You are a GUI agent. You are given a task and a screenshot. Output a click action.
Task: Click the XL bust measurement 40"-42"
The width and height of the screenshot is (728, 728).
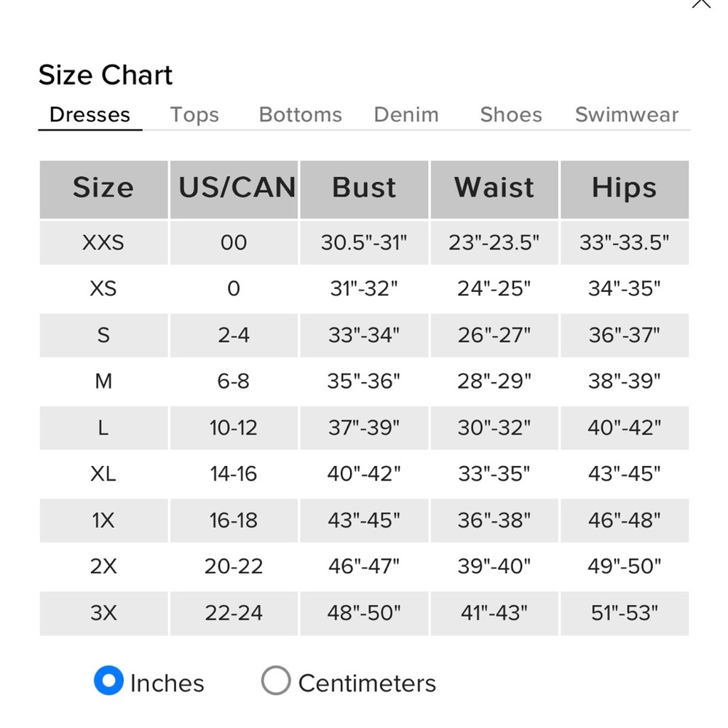[x=364, y=474]
